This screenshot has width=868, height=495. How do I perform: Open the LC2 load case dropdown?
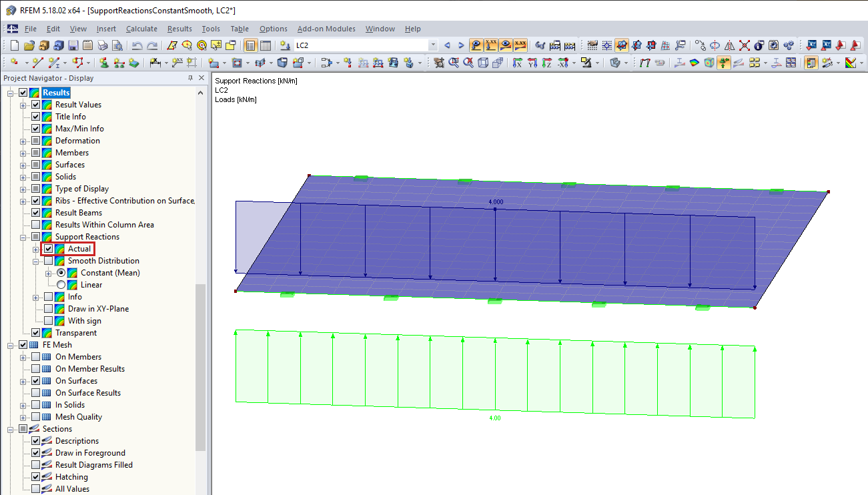[x=434, y=45]
